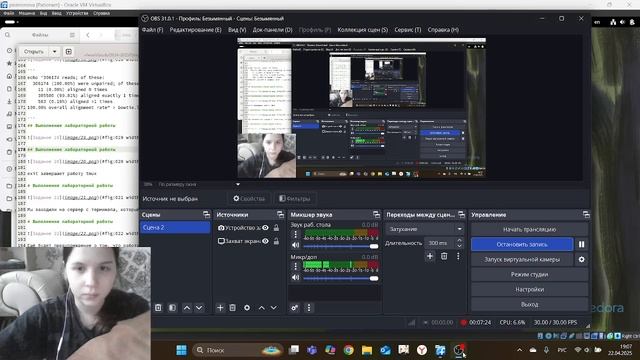Click taskbar Поиск search box
This screenshot has height=360, width=640.
tap(238, 350)
